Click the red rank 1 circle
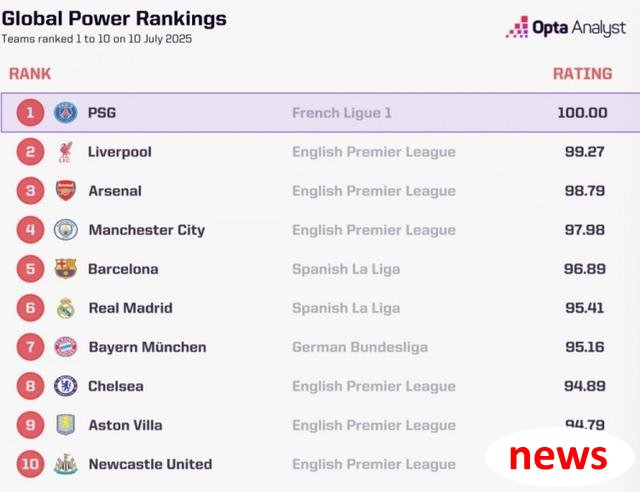The width and height of the screenshot is (640, 492). [x=30, y=113]
